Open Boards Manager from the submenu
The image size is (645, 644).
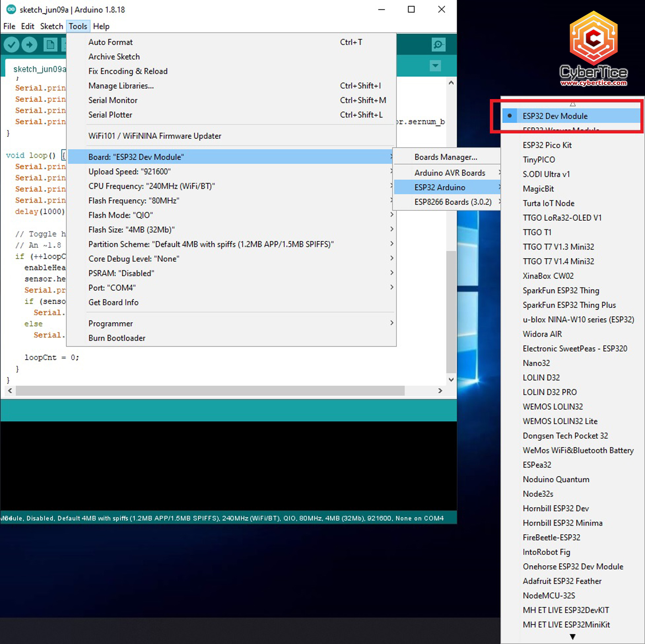click(445, 157)
